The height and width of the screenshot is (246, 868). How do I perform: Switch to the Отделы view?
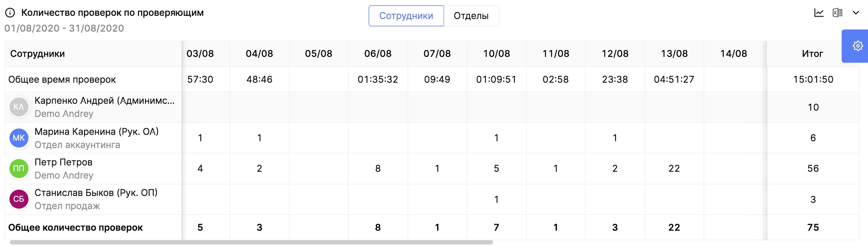click(471, 16)
